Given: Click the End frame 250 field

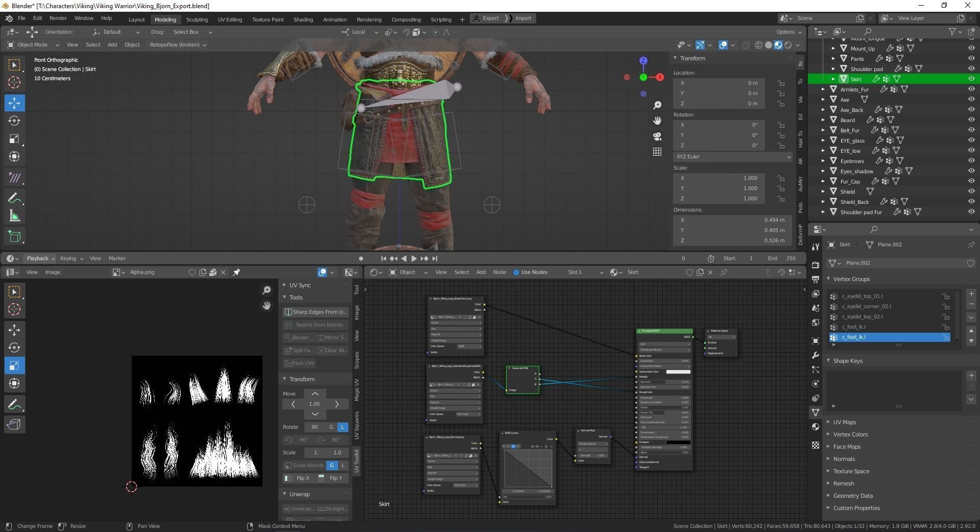Looking at the screenshot, I should click(783, 259).
